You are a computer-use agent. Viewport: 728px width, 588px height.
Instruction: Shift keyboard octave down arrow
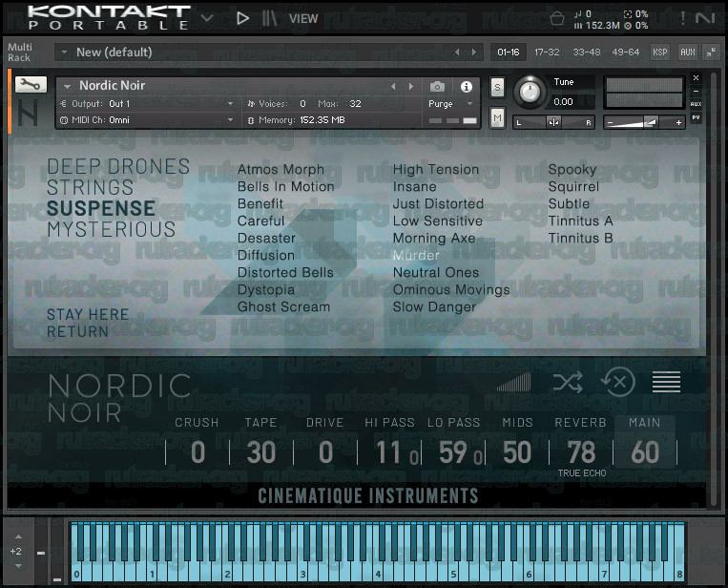click(18, 566)
